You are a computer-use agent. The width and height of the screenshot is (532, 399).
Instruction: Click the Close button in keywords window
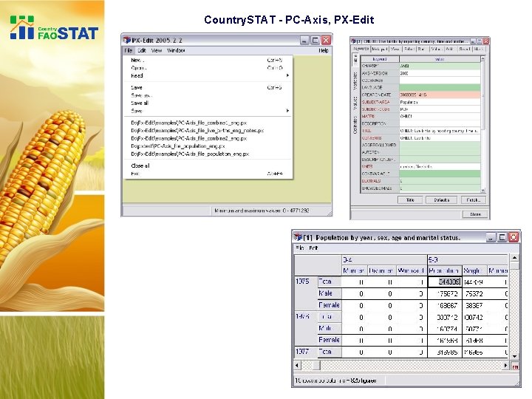tap(475, 214)
